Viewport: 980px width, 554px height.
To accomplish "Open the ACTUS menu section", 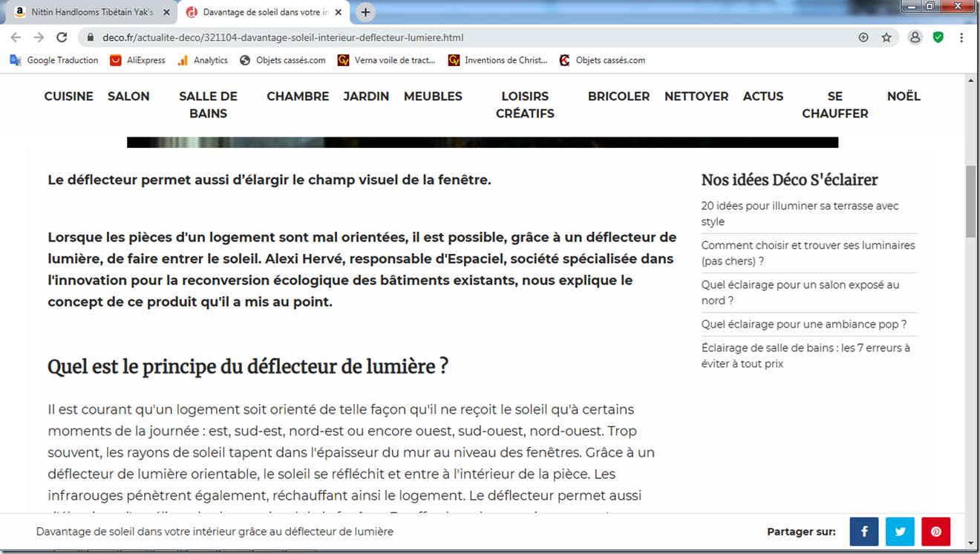I will pos(763,97).
